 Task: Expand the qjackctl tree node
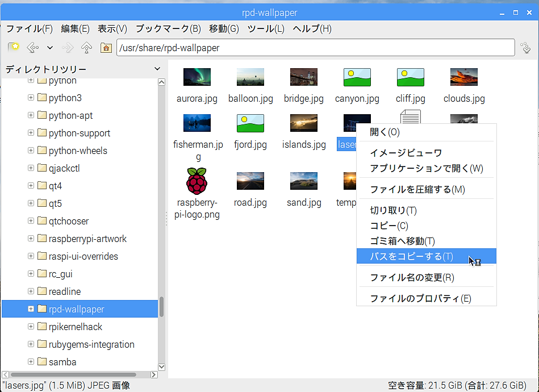31,168
